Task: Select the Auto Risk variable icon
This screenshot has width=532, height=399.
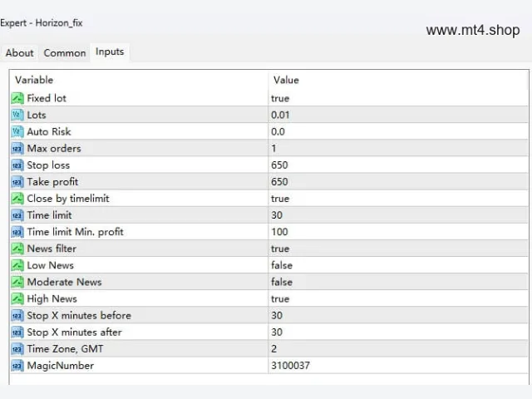Action: [17, 131]
